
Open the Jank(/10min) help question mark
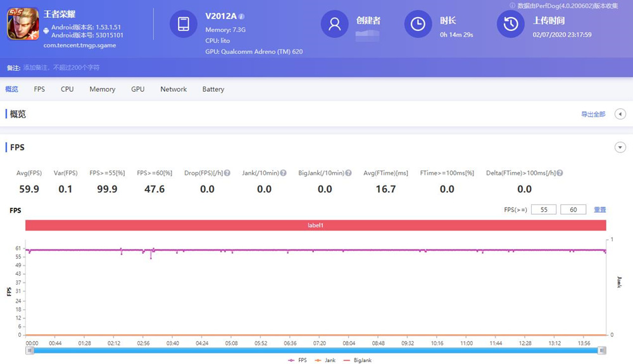click(284, 173)
